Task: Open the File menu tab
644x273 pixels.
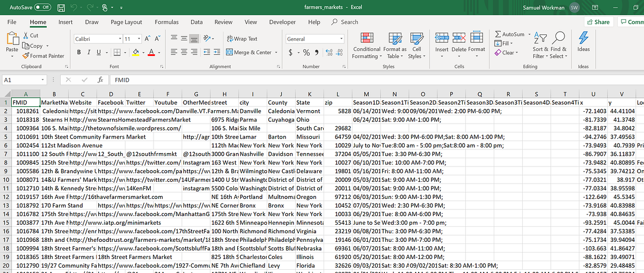Action: pyautogui.click(x=12, y=22)
